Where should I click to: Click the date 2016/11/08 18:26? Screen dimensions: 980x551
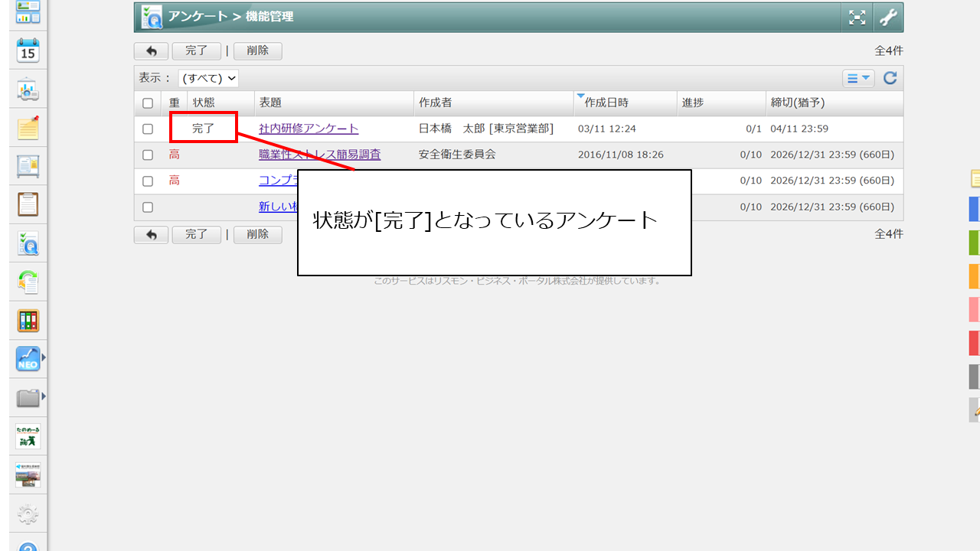pyautogui.click(x=621, y=155)
